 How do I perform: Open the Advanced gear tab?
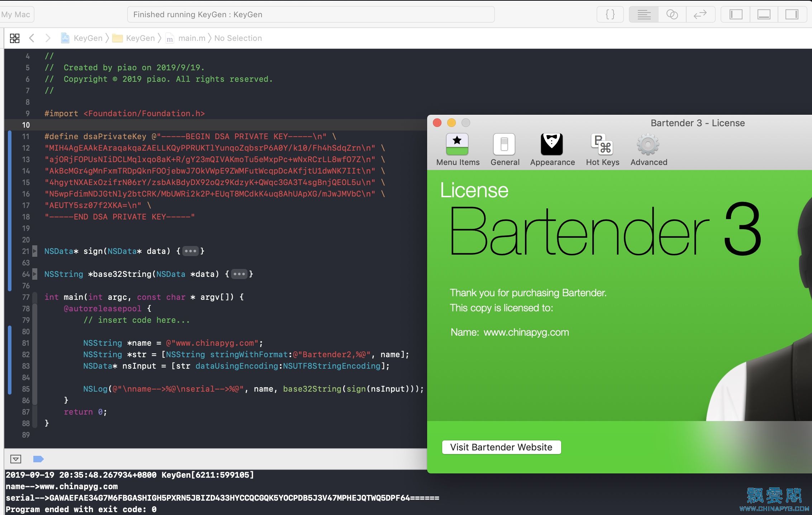(x=649, y=150)
